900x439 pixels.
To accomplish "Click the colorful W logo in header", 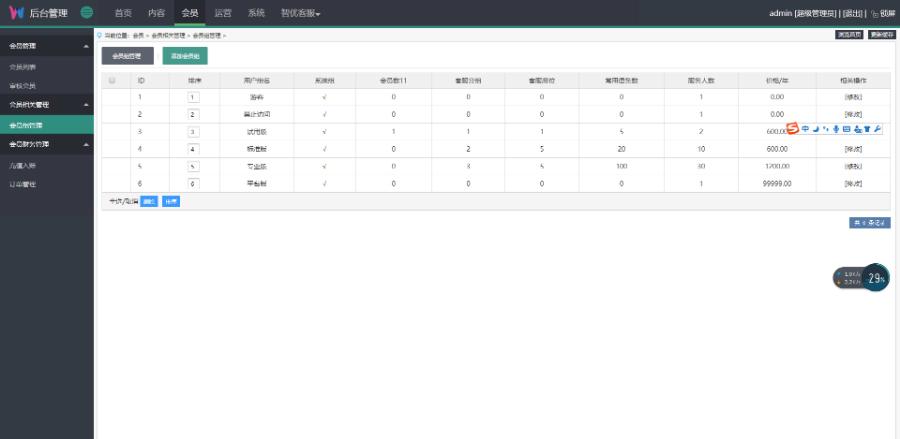I will pos(15,13).
